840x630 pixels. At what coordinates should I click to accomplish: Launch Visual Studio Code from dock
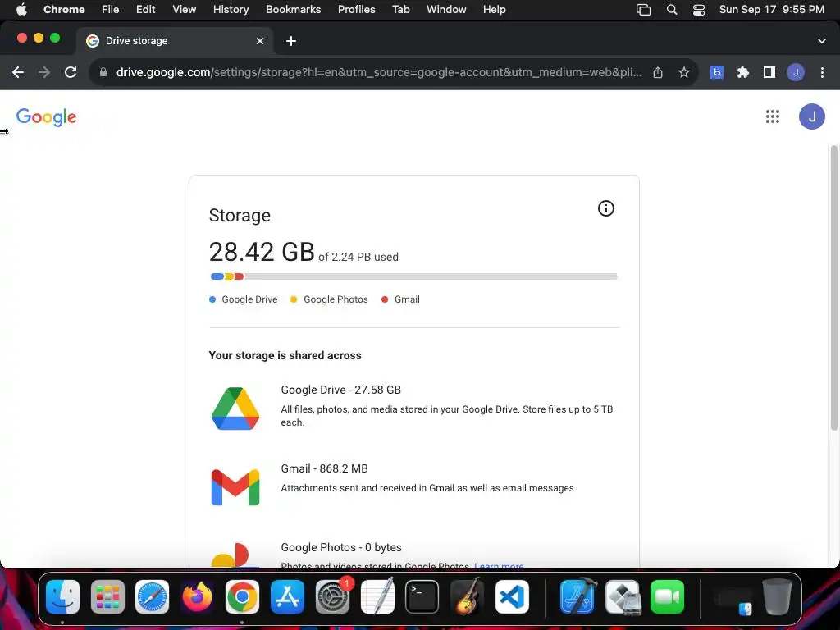coord(512,596)
